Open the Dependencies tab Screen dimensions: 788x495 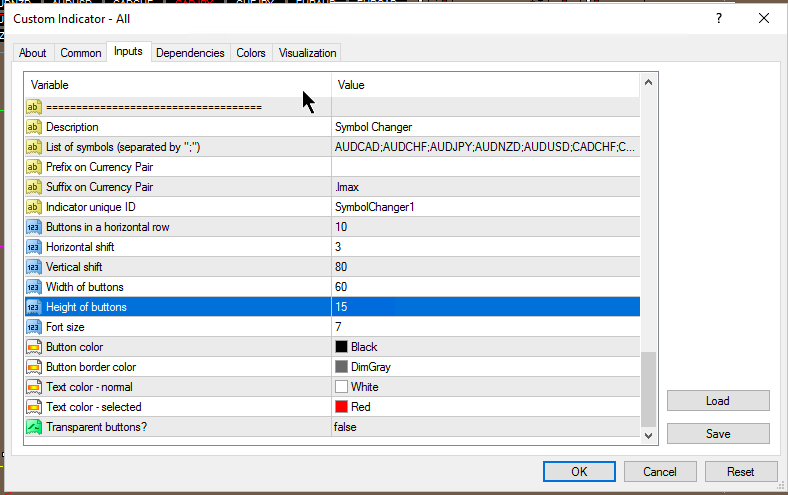190,53
